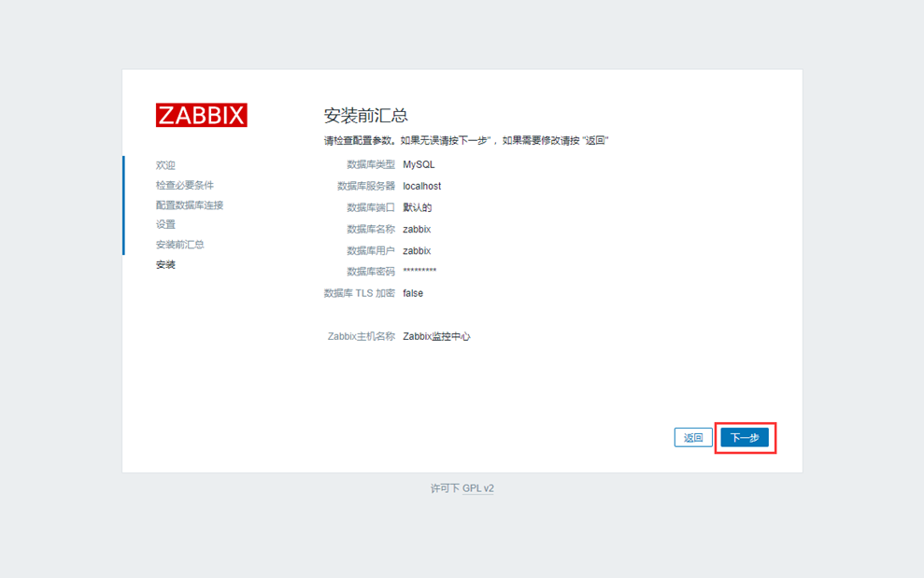Click the 默认的 port value
The image size is (924, 578).
point(418,207)
